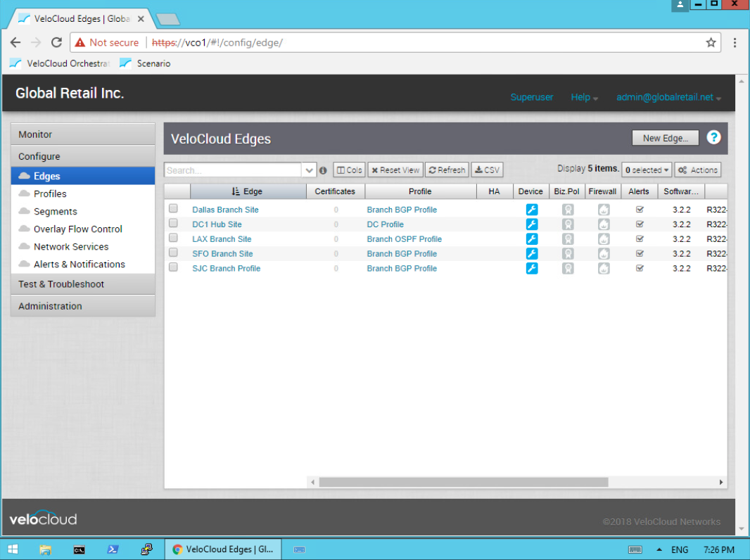Click the blue help question mark icon
This screenshot has height=560, width=750.
[713, 138]
